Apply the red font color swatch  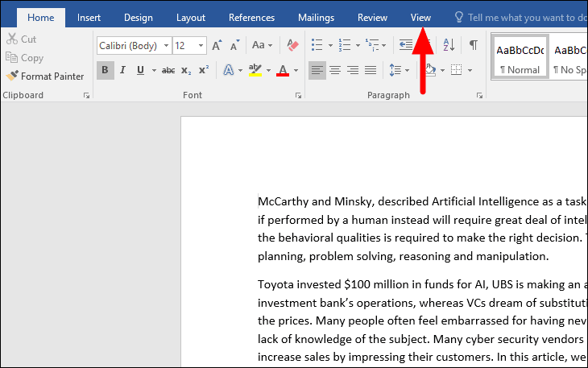283,71
